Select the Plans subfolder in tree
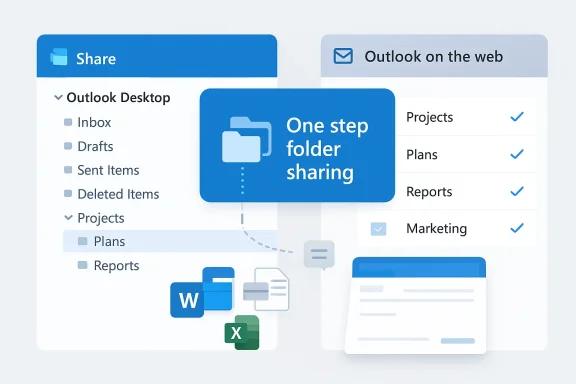 coord(170,241)
